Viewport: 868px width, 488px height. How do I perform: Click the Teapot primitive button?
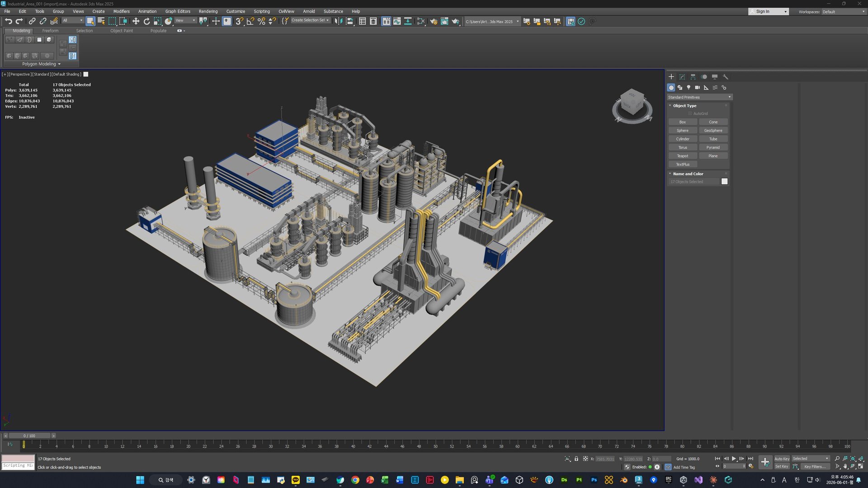pos(682,156)
